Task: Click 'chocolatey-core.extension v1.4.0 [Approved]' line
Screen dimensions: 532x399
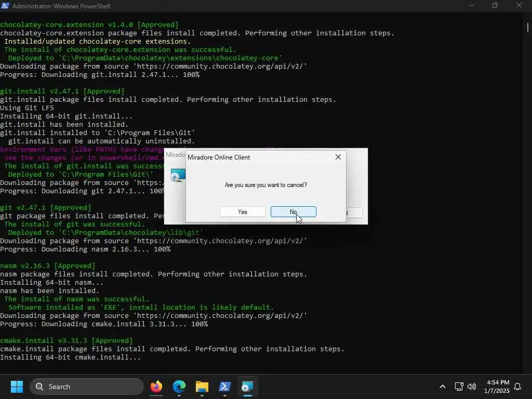Action: (89, 25)
